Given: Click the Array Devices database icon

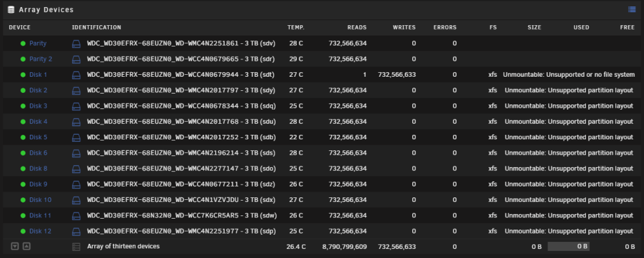Looking at the screenshot, I should pos(11,10).
